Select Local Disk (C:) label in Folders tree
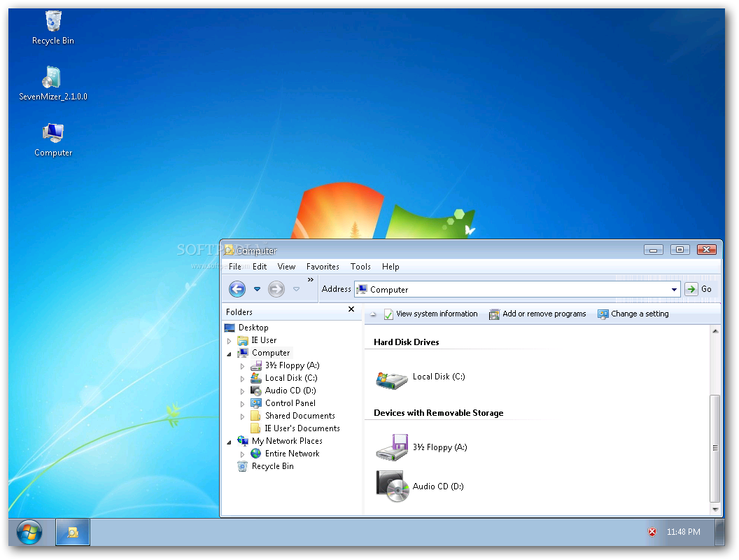 [291, 378]
